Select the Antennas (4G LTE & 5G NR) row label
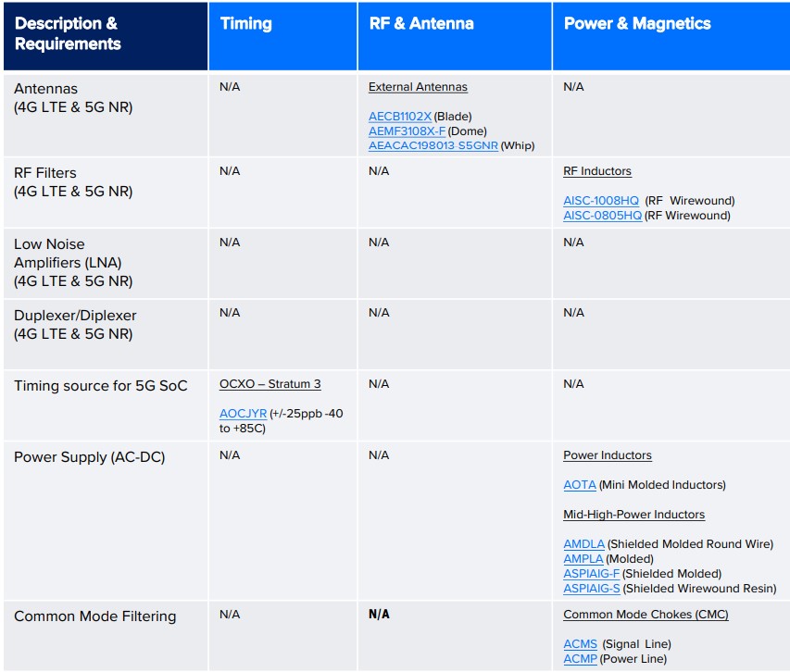 pyautogui.click(x=73, y=98)
